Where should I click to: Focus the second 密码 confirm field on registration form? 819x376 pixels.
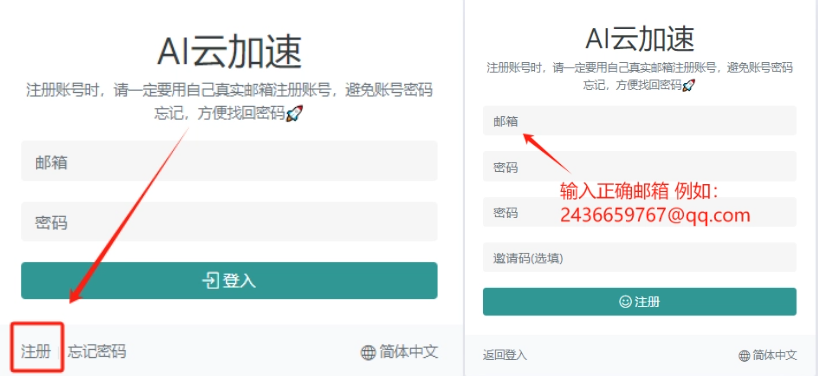(639, 212)
